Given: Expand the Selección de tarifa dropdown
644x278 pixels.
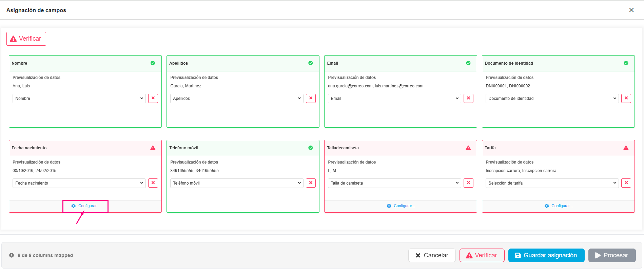Looking at the screenshot, I should pos(552,183).
